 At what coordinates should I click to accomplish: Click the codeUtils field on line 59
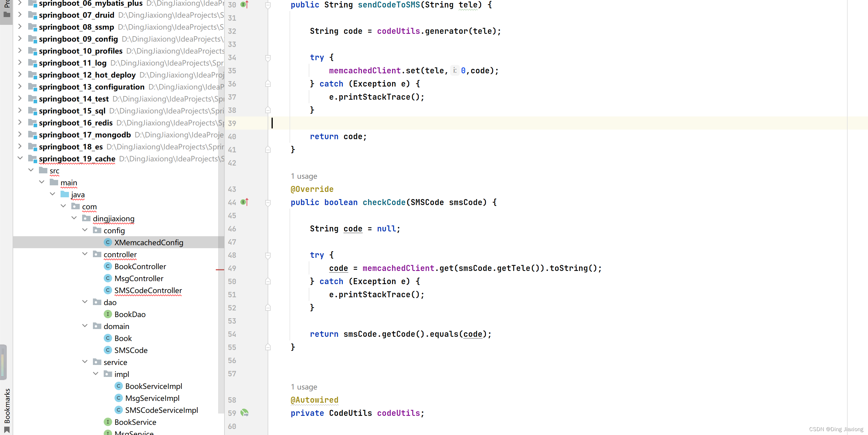coord(398,413)
